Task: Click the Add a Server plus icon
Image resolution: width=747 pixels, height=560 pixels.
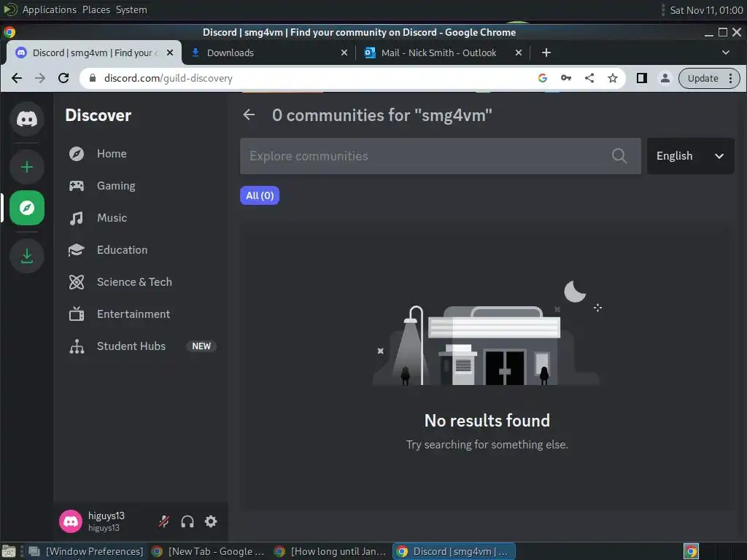Action: (x=27, y=167)
